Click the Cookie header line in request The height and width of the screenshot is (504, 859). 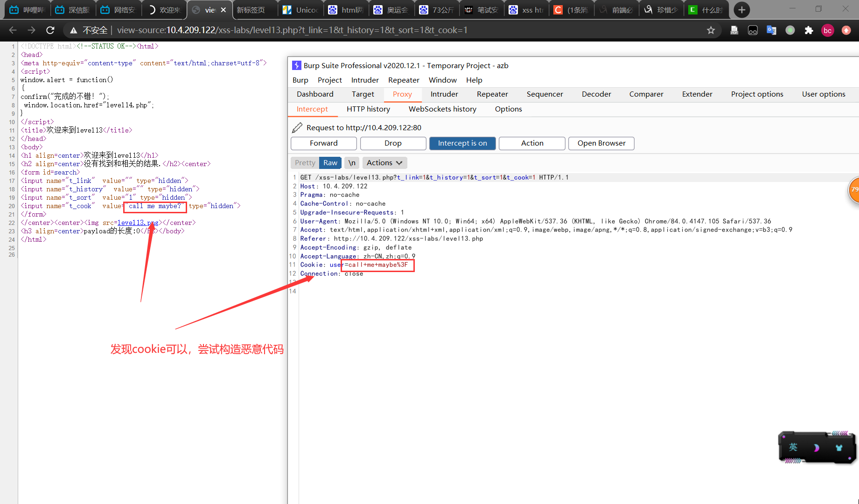pos(354,265)
